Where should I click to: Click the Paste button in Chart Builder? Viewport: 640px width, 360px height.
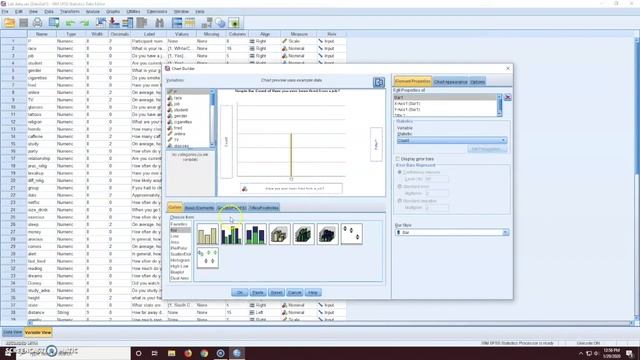[258, 293]
